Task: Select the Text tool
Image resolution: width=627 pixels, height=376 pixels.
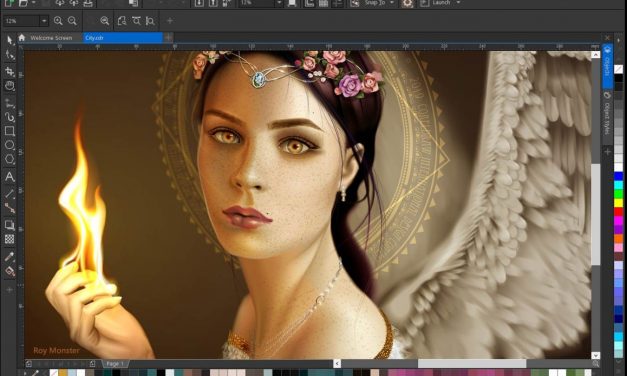Action: click(10, 176)
